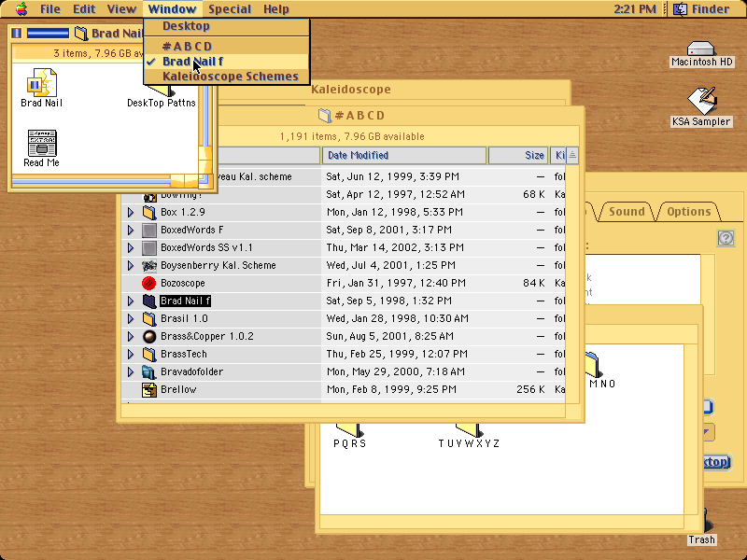Choose # A B C D in Window menu
This screenshot has width=747, height=560.
227,47
